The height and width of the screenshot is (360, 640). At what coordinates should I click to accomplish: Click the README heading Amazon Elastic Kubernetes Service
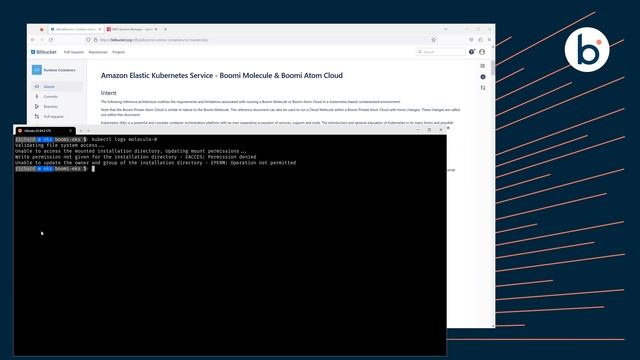pos(222,76)
